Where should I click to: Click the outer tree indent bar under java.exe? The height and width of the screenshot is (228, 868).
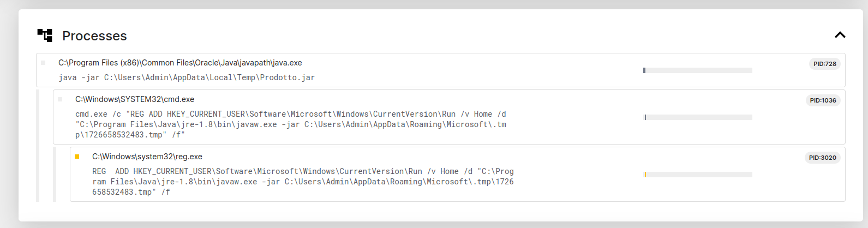pos(38,146)
